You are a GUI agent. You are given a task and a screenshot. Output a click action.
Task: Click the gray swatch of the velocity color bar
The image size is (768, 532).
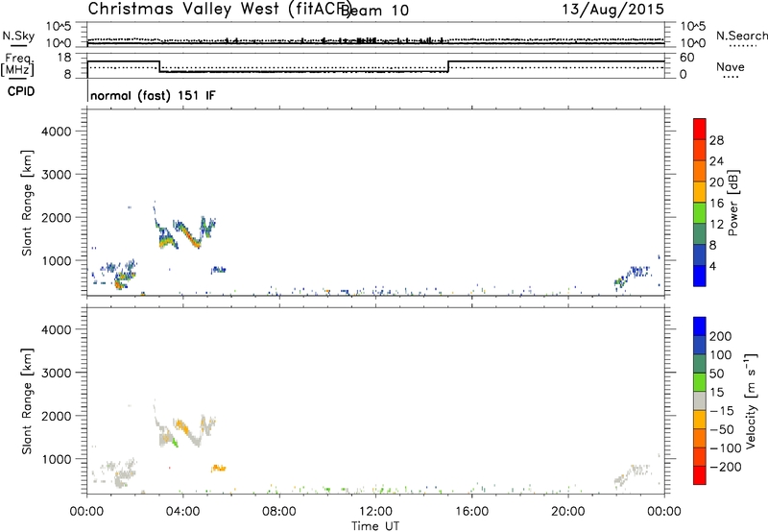700,400
